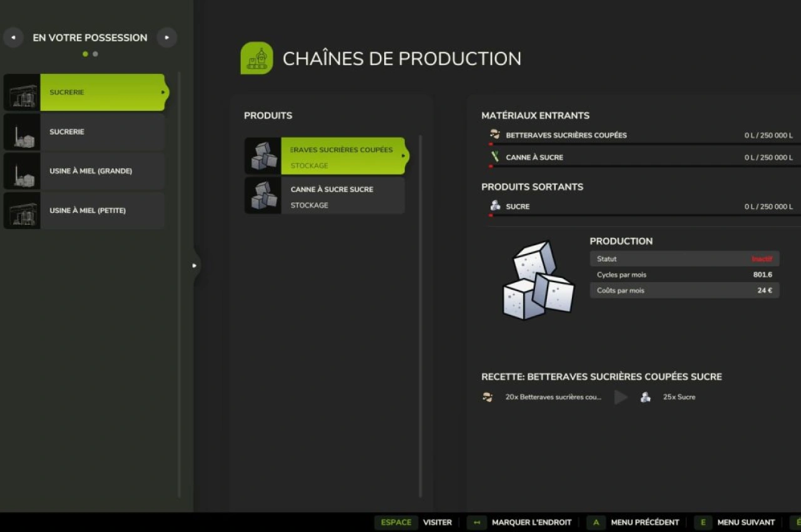Viewport: 801px width, 532px height.
Task: Click the Usine à Miel (Petite) building icon
Action: pos(22,211)
